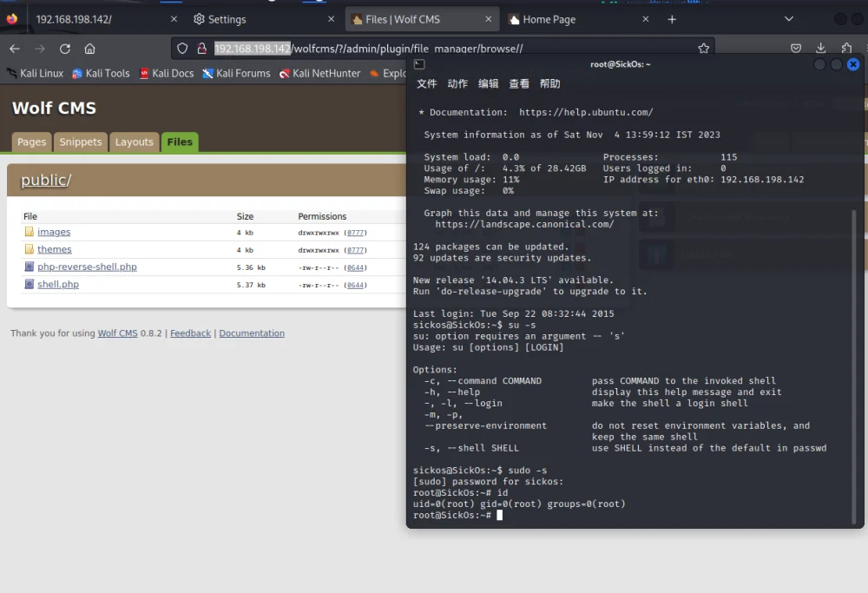Click the site security padlock icon

[202, 49]
